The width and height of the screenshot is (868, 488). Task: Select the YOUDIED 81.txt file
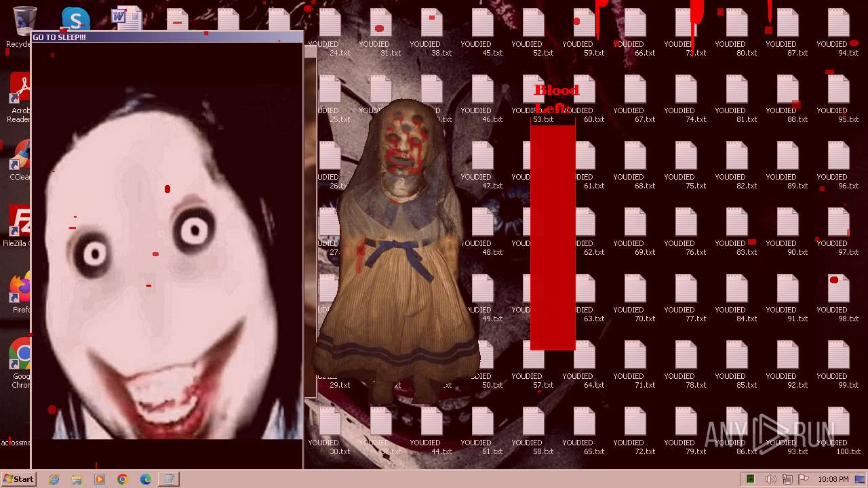(736, 100)
